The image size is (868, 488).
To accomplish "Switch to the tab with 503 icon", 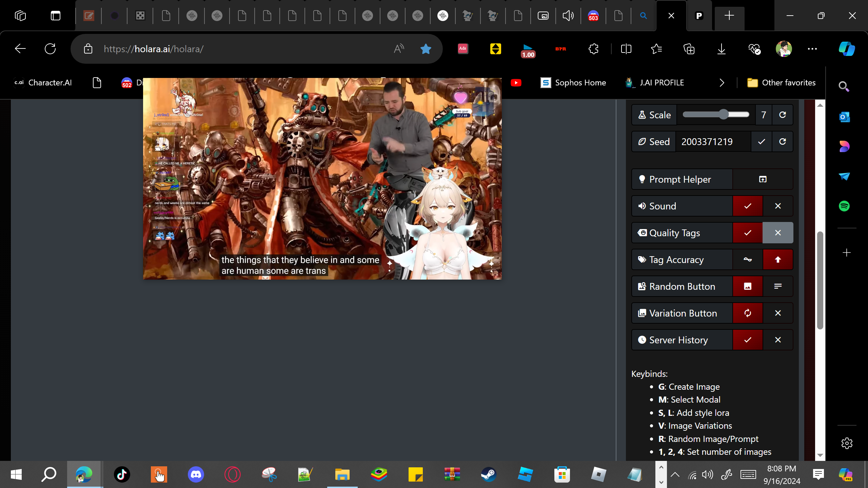I will click(593, 16).
